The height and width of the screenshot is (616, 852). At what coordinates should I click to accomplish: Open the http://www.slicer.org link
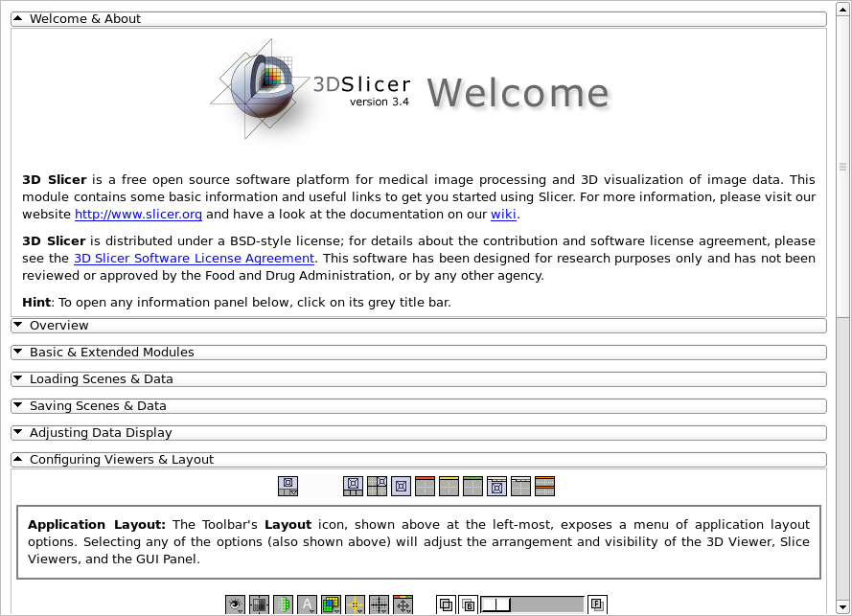click(138, 215)
